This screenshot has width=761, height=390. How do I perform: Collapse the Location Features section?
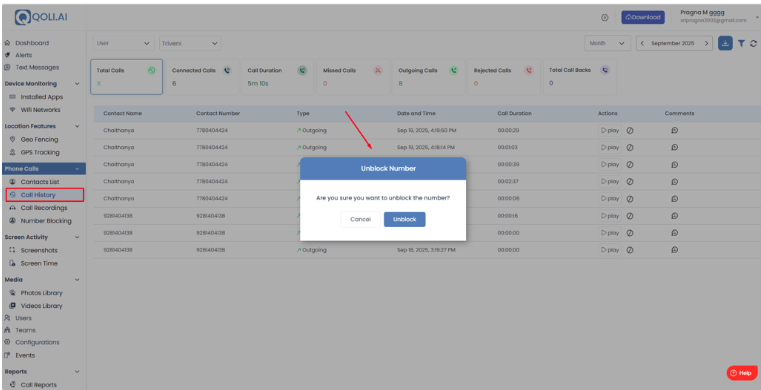[77, 126]
